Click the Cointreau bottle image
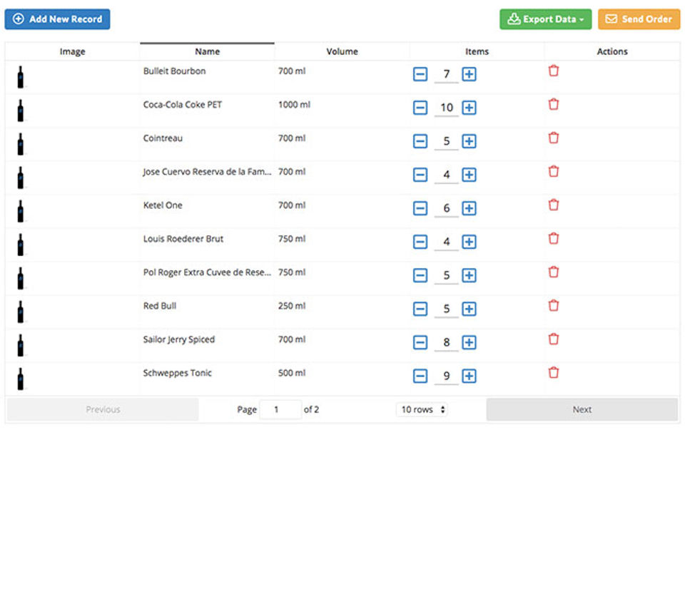 pos(21,144)
